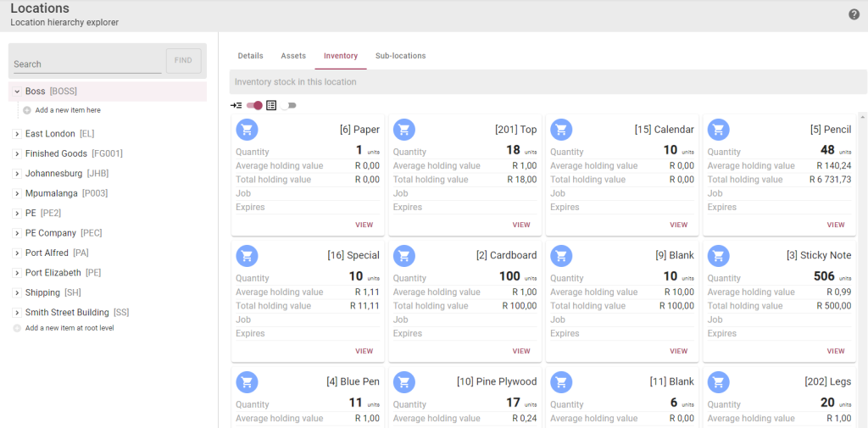Click VIEW on the Top inventory card
The width and height of the screenshot is (868, 428).
521,225
